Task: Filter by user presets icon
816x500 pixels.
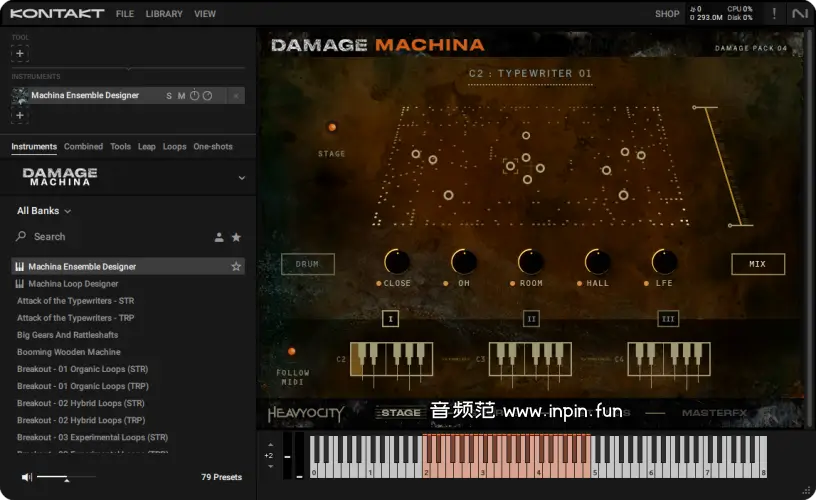Action: click(x=219, y=237)
